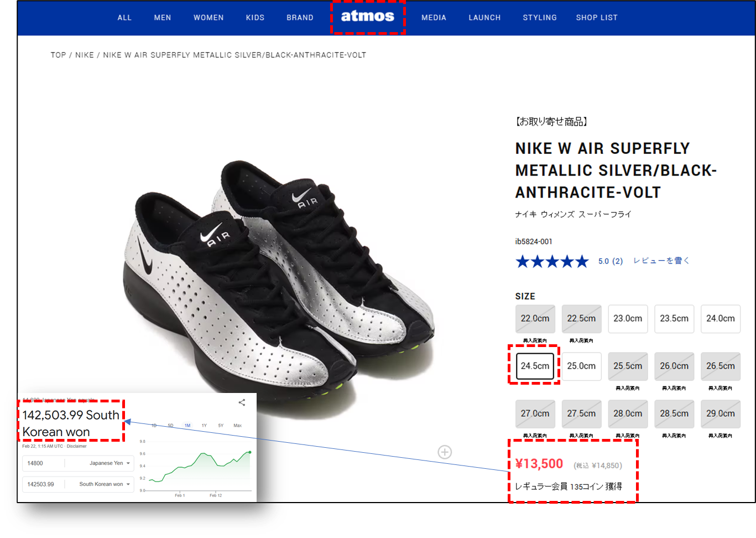
Task: Click the five-star rating icons
Action: (552, 261)
